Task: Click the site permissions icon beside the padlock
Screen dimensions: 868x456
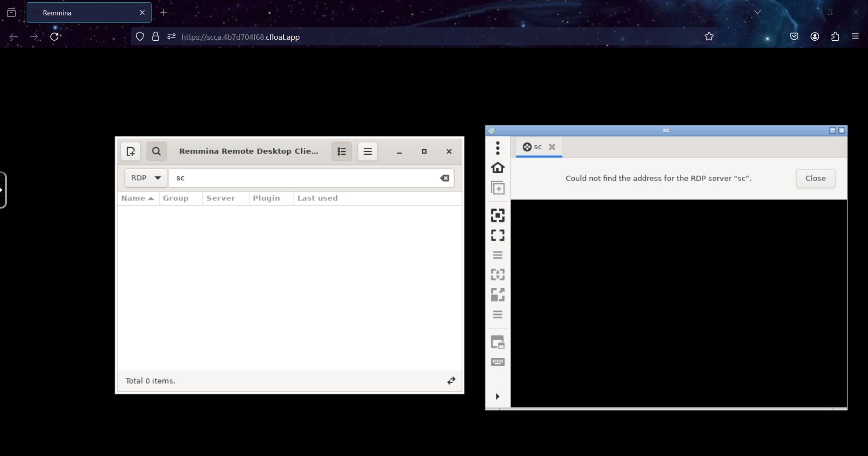Action: 172,37
